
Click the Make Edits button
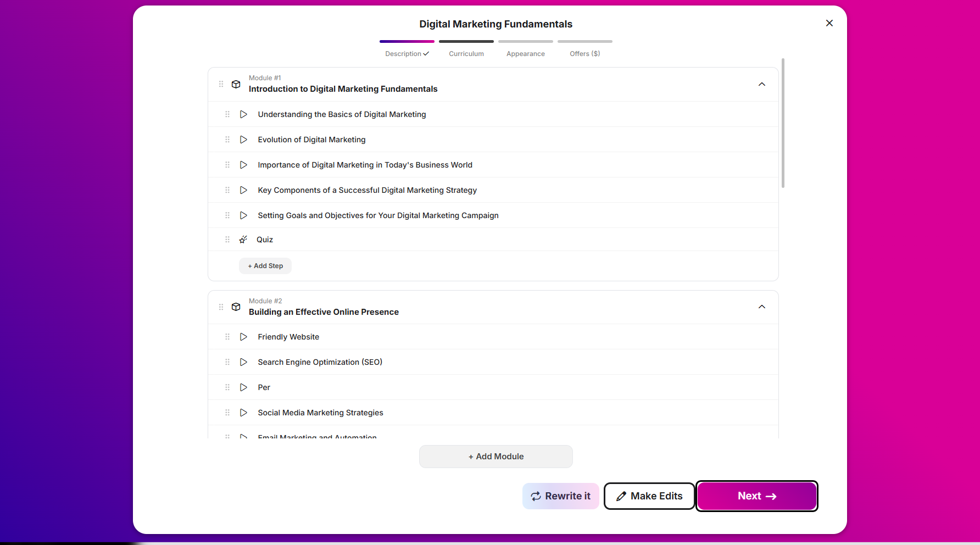tap(649, 496)
